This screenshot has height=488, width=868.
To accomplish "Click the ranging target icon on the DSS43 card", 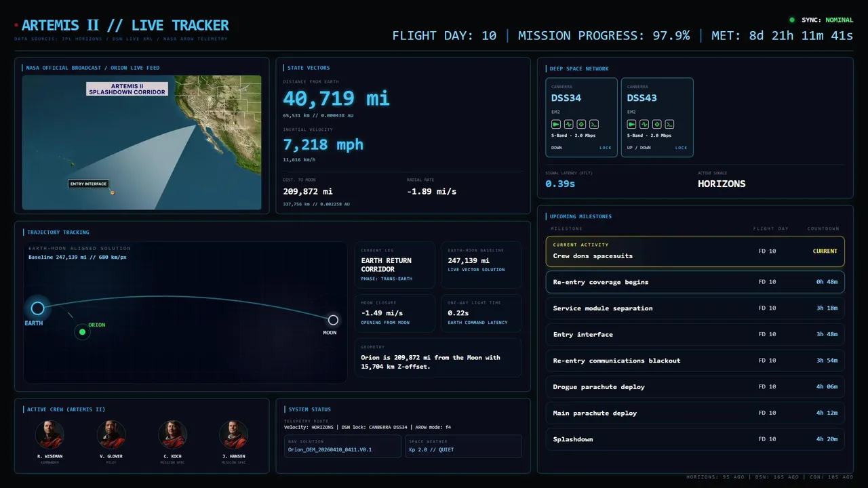I will click(657, 125).
